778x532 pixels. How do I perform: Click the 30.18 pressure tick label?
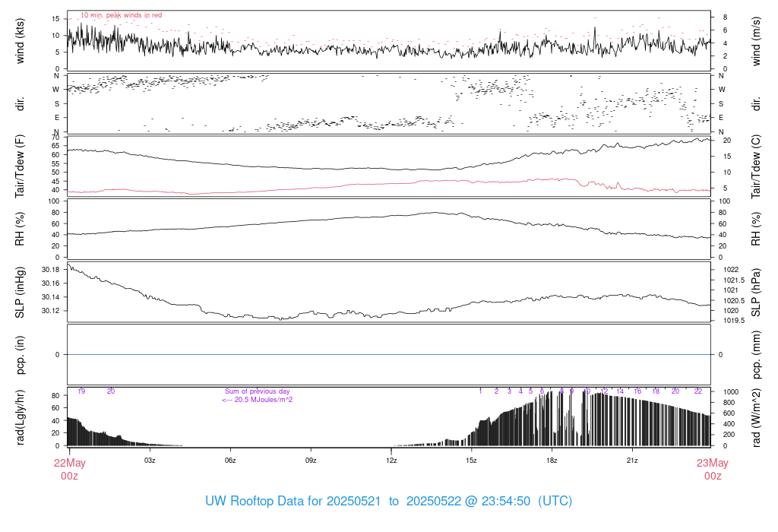click(50, 270)
